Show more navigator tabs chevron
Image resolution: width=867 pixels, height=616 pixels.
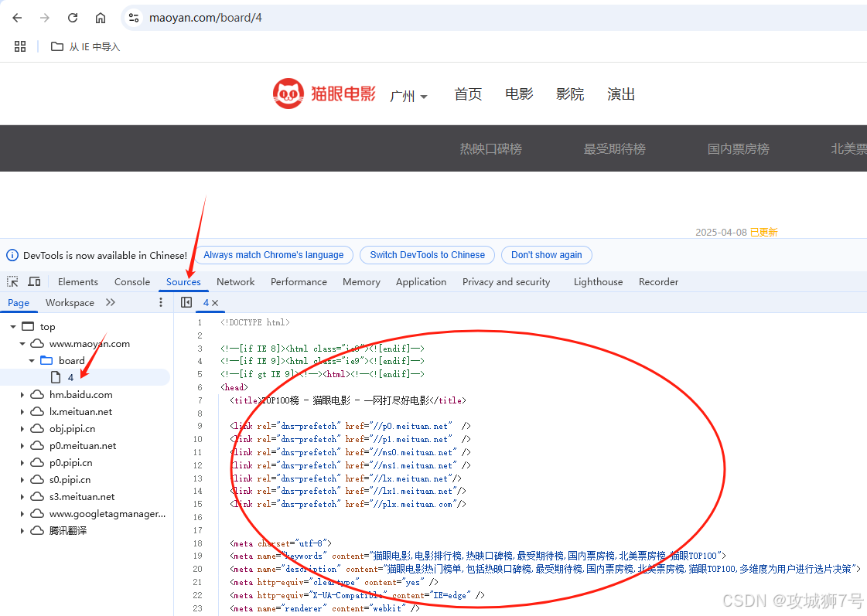(x=111, y=302)
